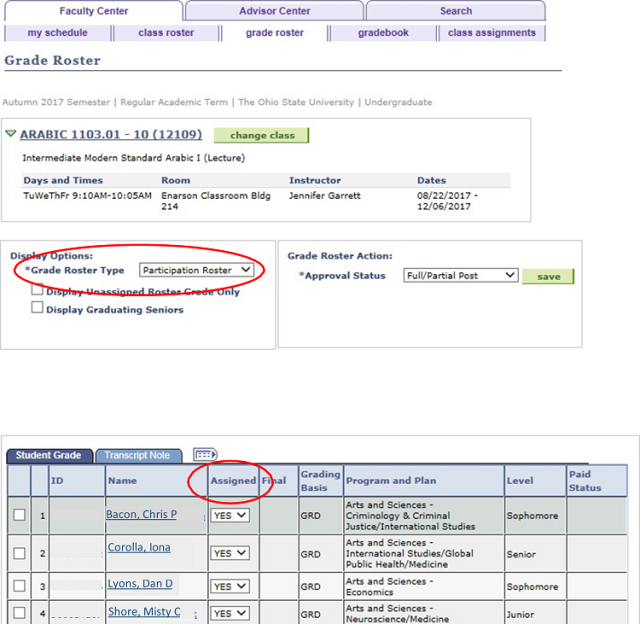Open the Approval Status dropdown
The width and height of the screenshot is (640, 624).
460,276
